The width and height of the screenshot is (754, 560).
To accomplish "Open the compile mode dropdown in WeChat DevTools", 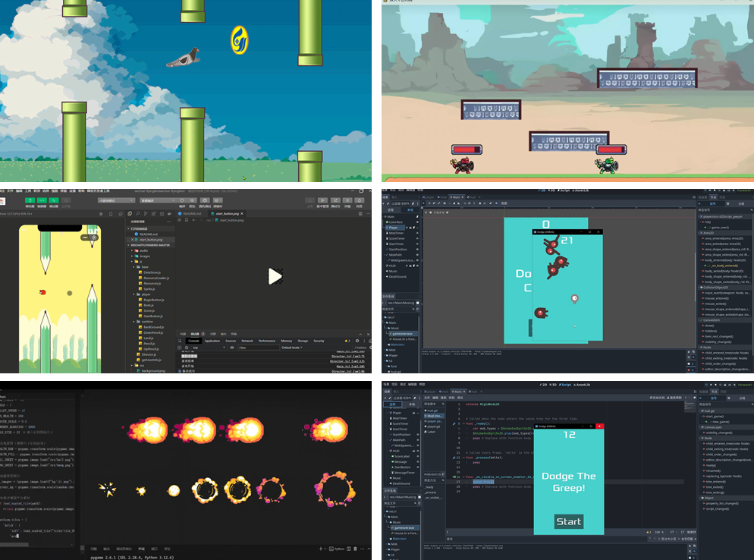I will (x=159, y=200).
